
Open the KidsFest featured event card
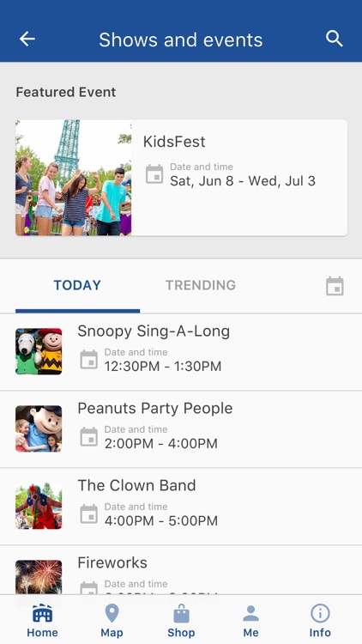coord(181,178)
